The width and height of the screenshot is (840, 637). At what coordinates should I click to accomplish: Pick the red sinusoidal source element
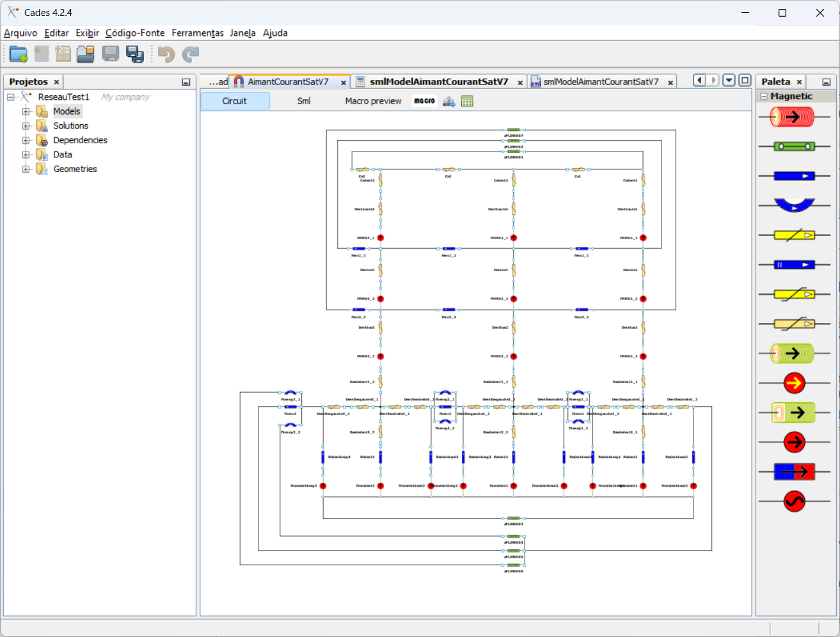[x=795, y=501]
